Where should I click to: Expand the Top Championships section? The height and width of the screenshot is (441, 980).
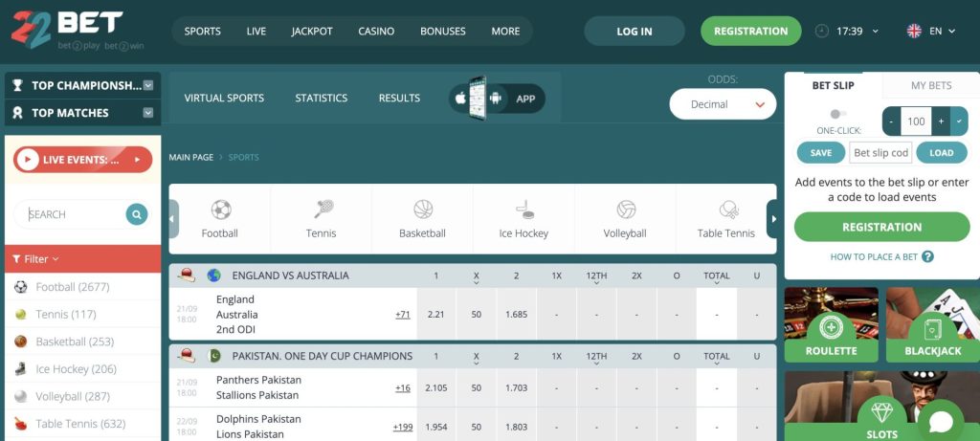[148, 85]
